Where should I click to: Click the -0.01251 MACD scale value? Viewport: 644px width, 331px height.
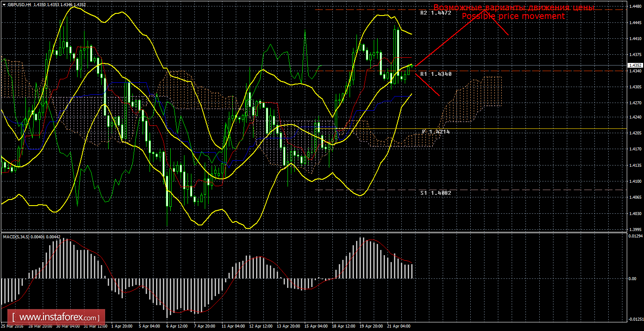click(635, 319)
